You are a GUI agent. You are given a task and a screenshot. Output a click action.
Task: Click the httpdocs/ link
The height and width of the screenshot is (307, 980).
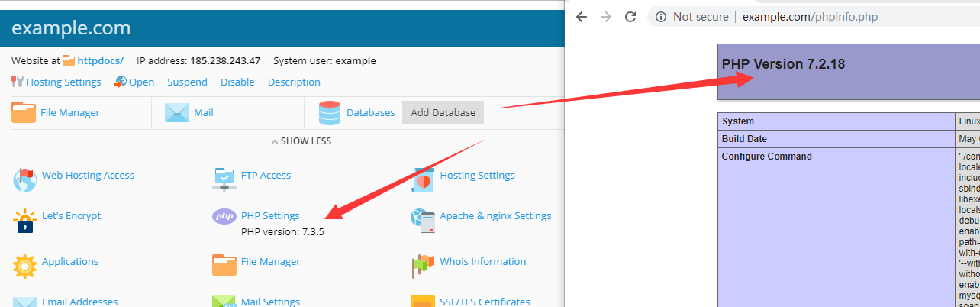click(101, 60)
